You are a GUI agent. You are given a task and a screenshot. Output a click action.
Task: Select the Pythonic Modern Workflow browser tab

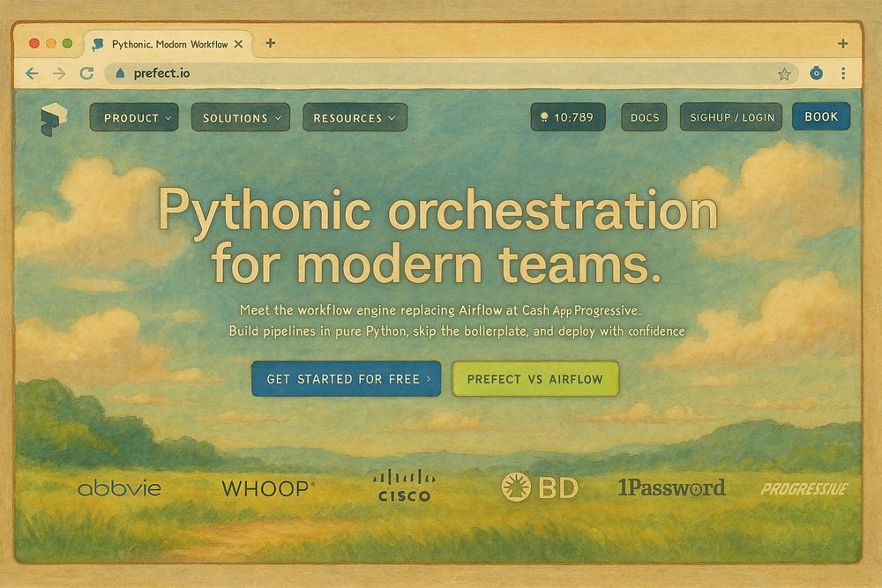pos(168,44)
